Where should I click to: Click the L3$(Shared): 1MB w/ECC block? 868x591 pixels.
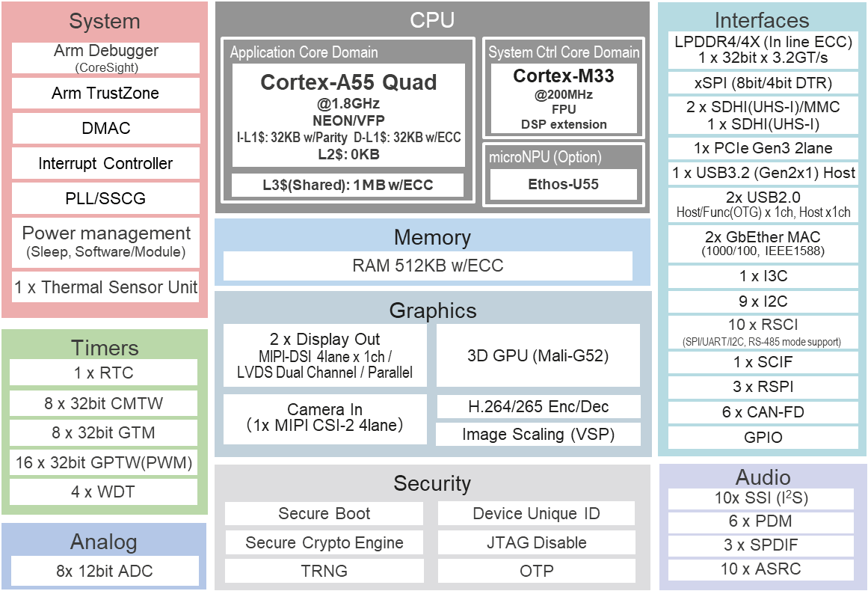348,185
